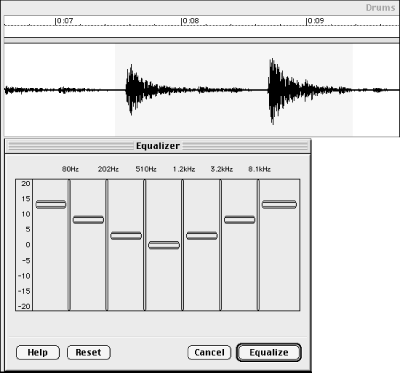Image resolution: width=400 pixels, height=373 pixels.
Task: Grab the slider handle for the band below 80Hz
Action: pyautogui.click(x=51, y=205)
